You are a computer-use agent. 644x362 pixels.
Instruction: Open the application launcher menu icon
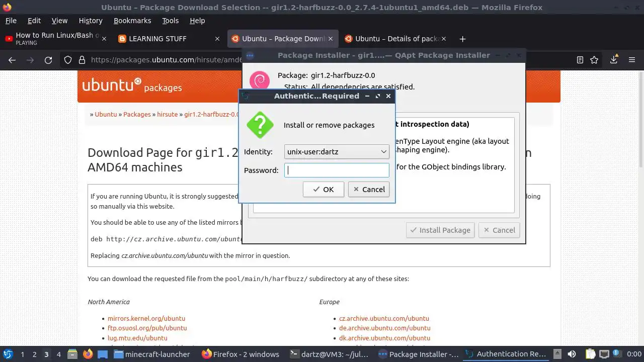8,354
